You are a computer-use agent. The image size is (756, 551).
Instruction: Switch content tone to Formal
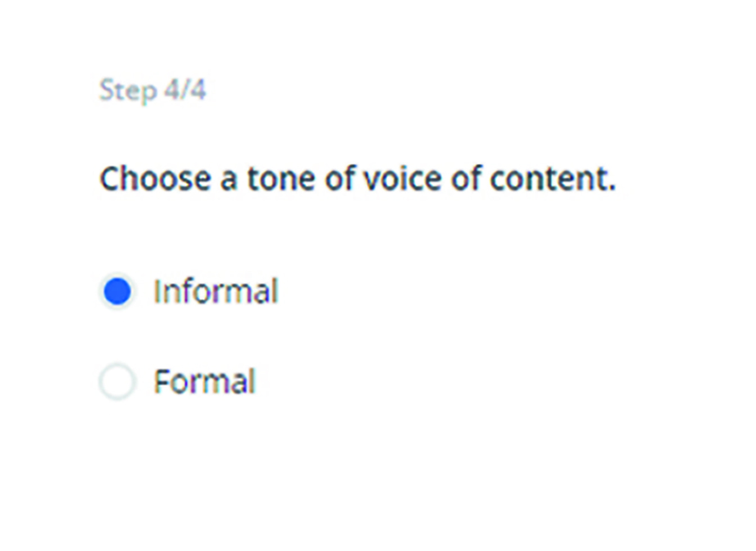click(118, 381)
